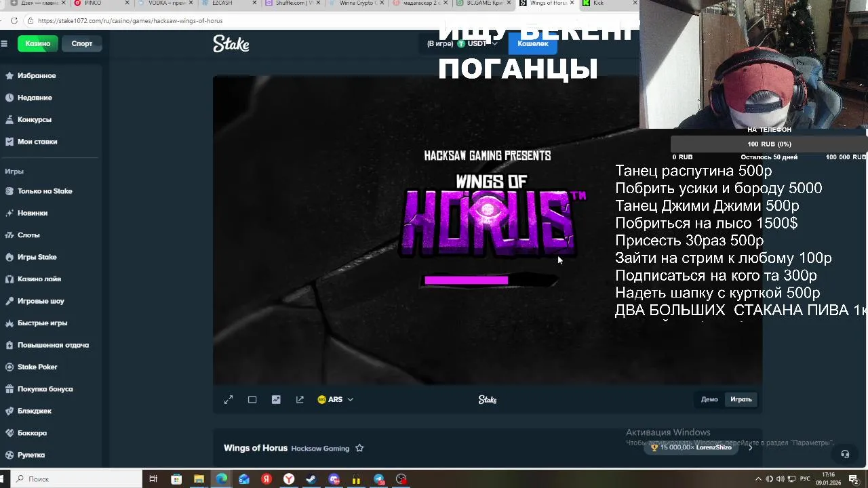Screen dimensions: 868x488
Task: Toggle fullscreen mode for the game
Action: click(x=229, y=400)
